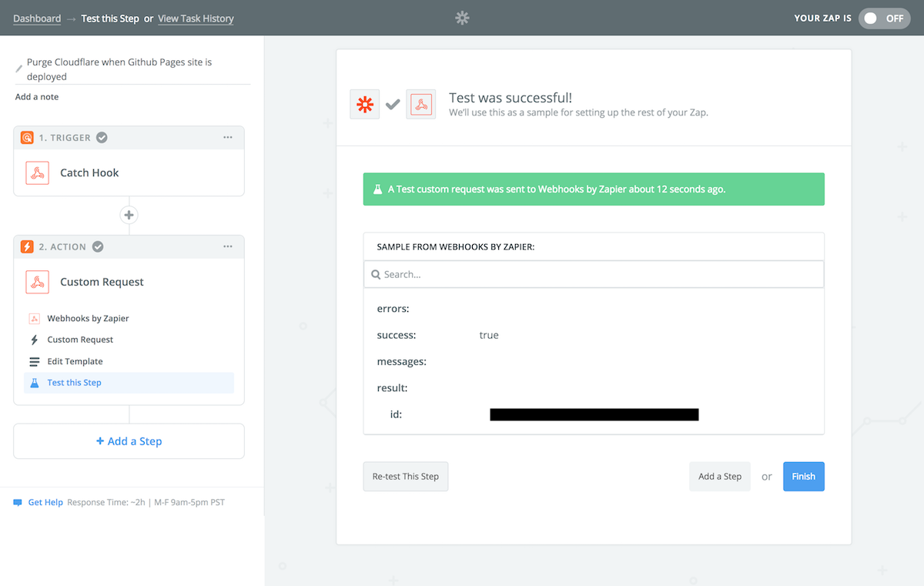The width and height of the screenshot is (924, 586).
Task: Select the Test this Step sub-step
Action: [129, 383]
